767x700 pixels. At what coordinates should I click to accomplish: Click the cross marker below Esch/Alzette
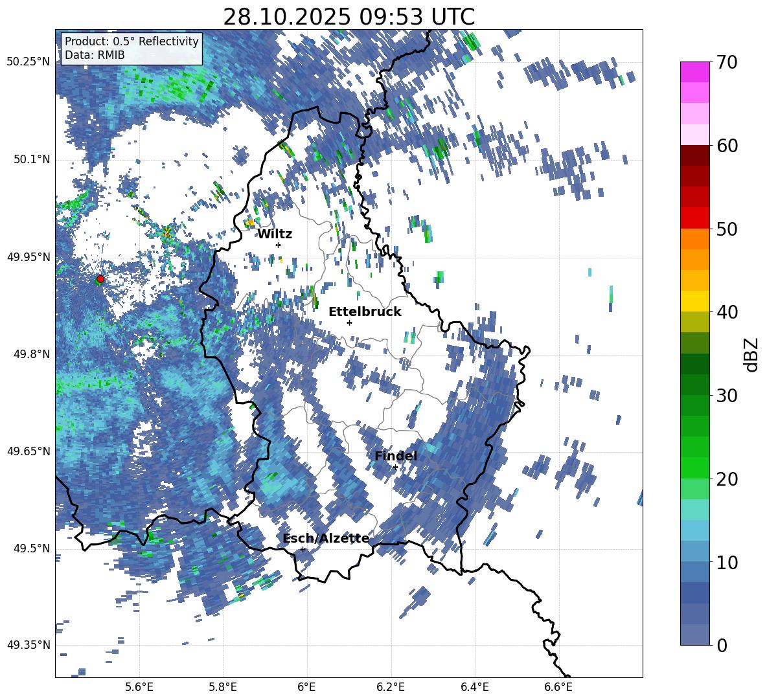click(x=303, y=549)
